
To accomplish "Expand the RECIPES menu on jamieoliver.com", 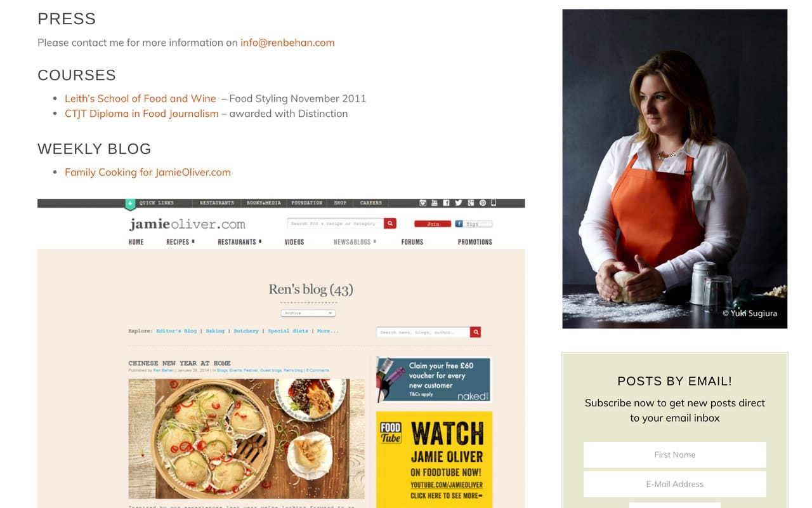I will click(x=180, y=242).
